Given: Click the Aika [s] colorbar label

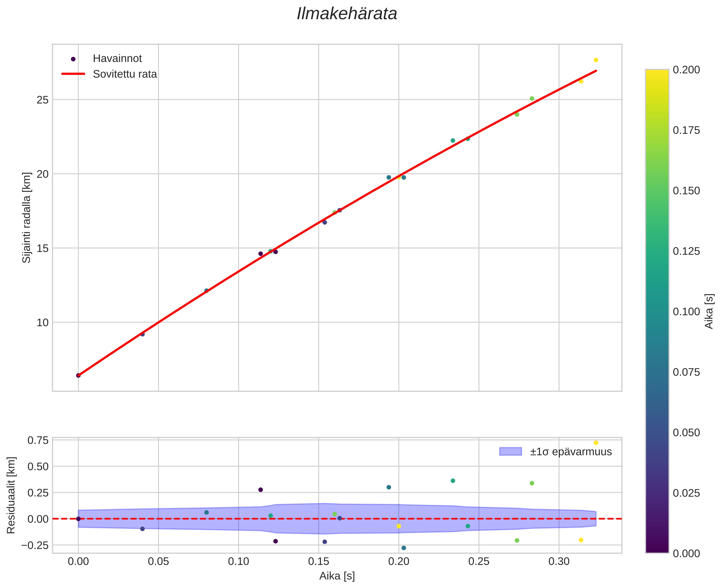Looking at the screenshot, I should [709, 311].
